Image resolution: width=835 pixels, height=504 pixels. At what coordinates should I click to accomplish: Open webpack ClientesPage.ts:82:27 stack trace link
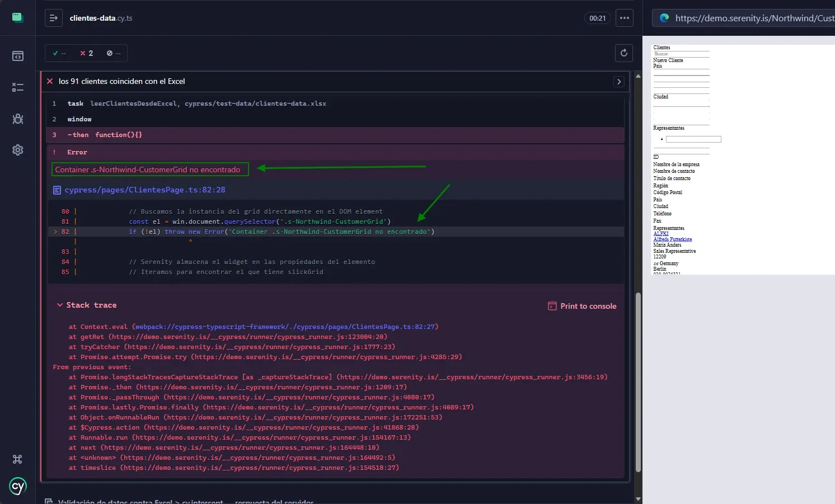coord(285,327)
